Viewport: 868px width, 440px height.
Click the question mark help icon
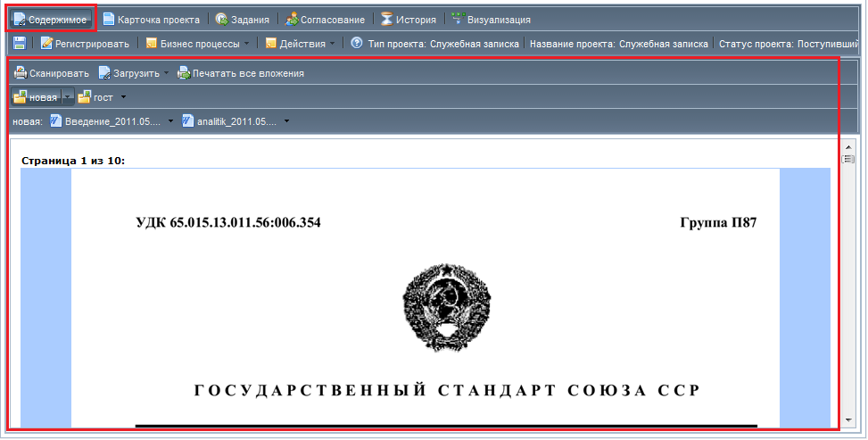357,43
